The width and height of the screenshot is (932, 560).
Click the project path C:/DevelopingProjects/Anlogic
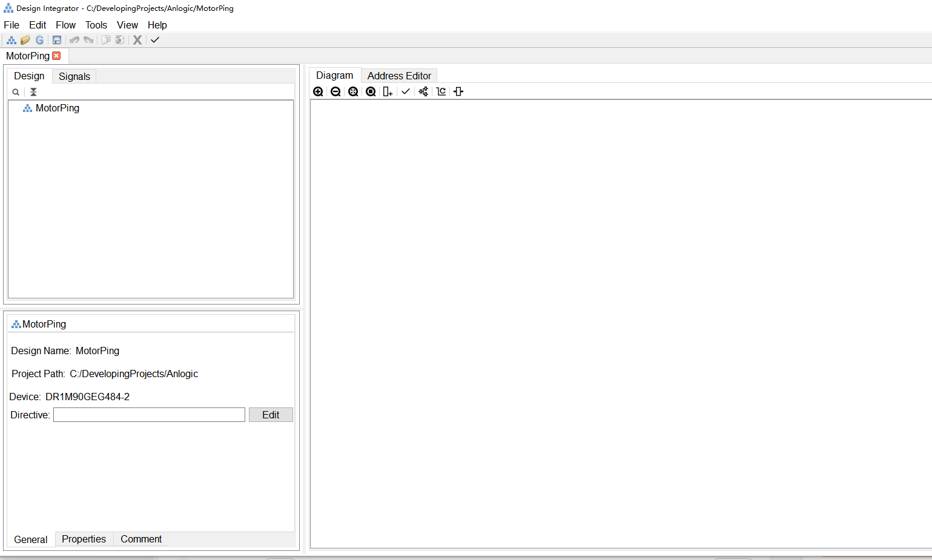coord(134,374)
